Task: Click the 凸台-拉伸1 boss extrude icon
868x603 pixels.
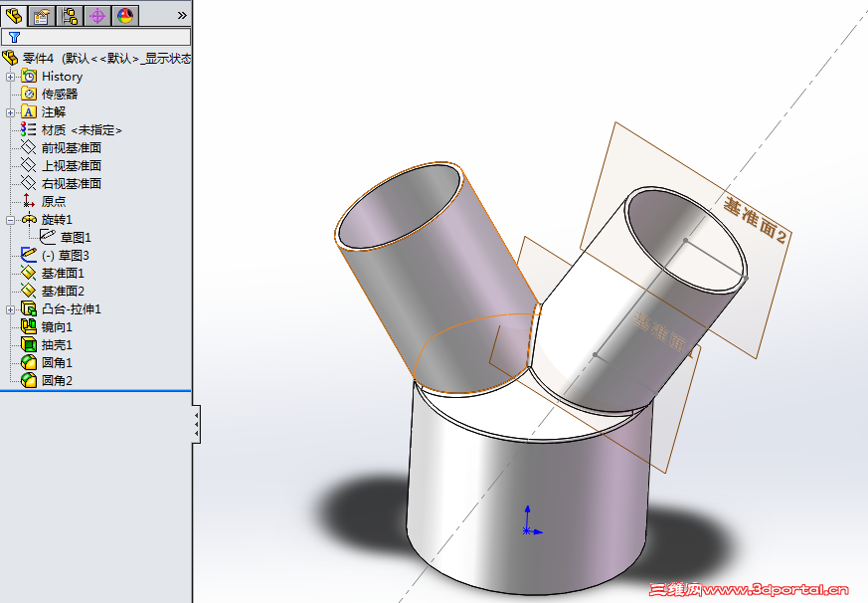Action: coord(29,308)
